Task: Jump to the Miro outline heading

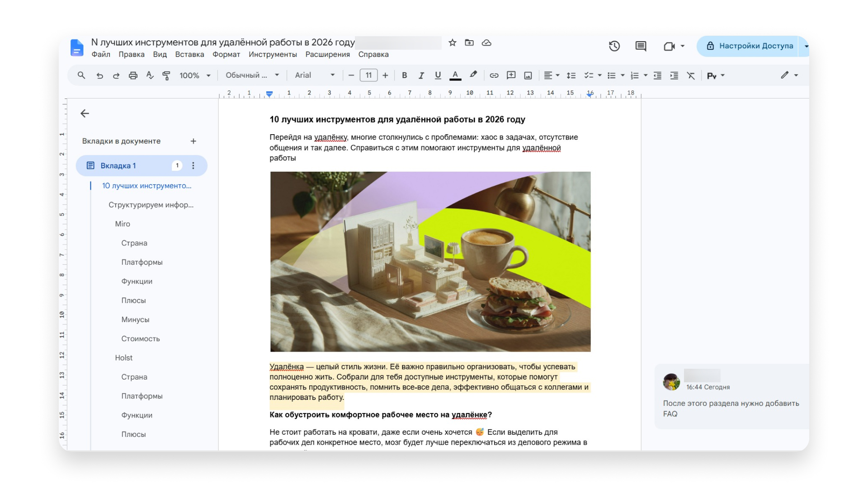Action: pyautogui.click(x=123, y=224)
